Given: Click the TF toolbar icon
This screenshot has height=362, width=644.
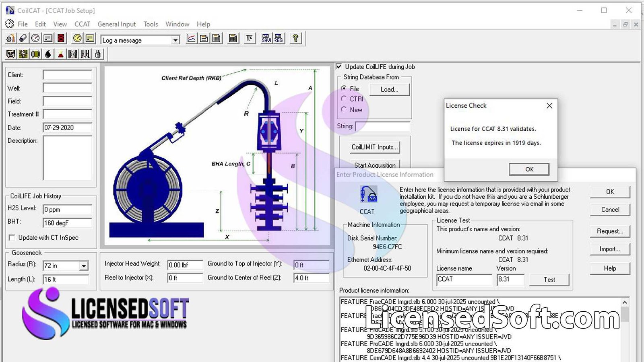Looking at the screenshot, I should [250, 38].
